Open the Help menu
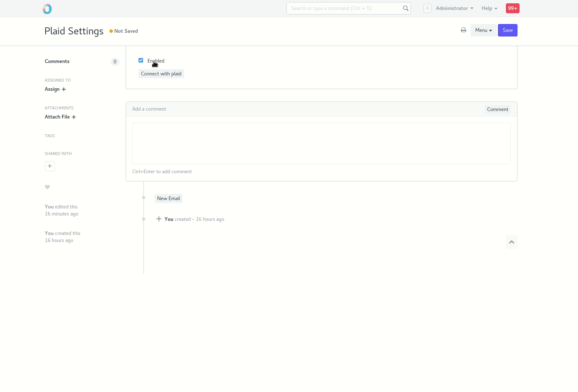This screenshot has width=578, height=392. point(489,8)
